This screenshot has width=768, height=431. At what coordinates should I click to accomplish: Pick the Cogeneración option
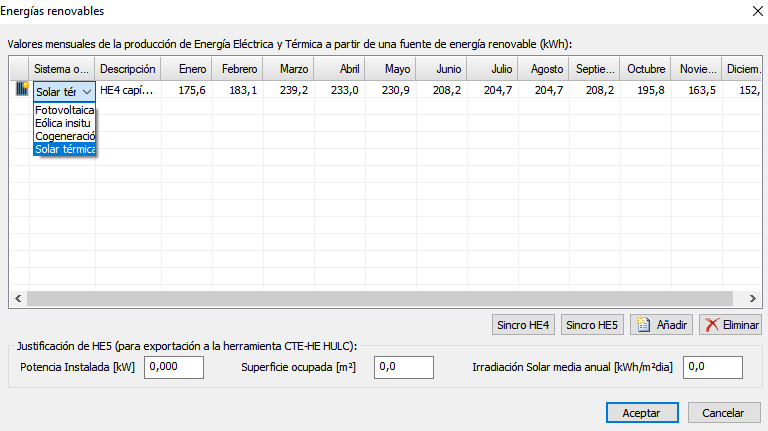[x=64, y=136]
